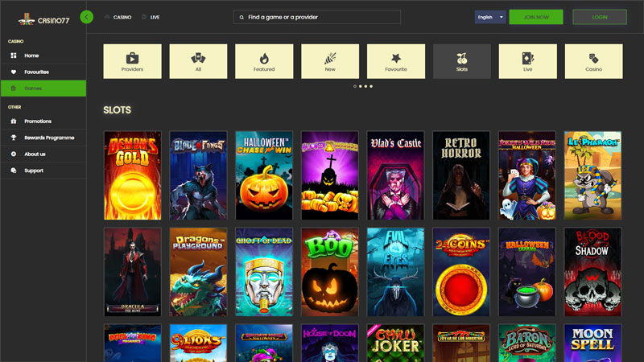Open the Chilli Joker slot game
The width and height of the screenshot is (644, 362).
pos(395,343)
